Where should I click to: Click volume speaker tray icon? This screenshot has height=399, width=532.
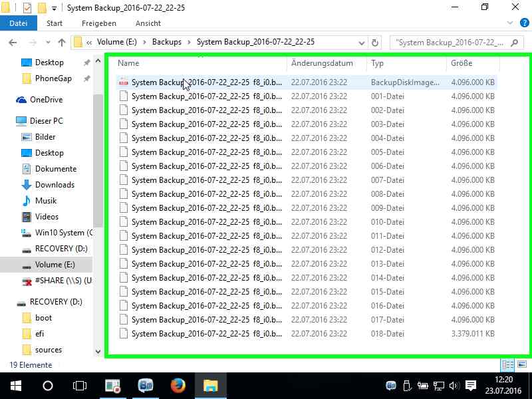(454, 386)
